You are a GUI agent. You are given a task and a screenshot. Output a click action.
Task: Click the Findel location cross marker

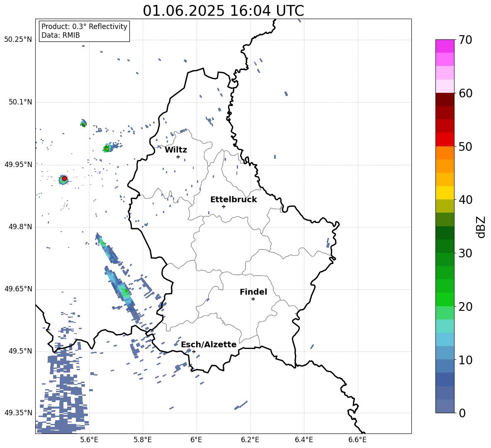click(253, 299)
